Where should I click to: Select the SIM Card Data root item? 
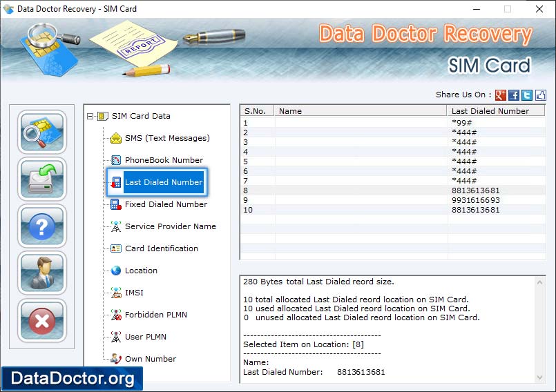click(x=141, y=116)
